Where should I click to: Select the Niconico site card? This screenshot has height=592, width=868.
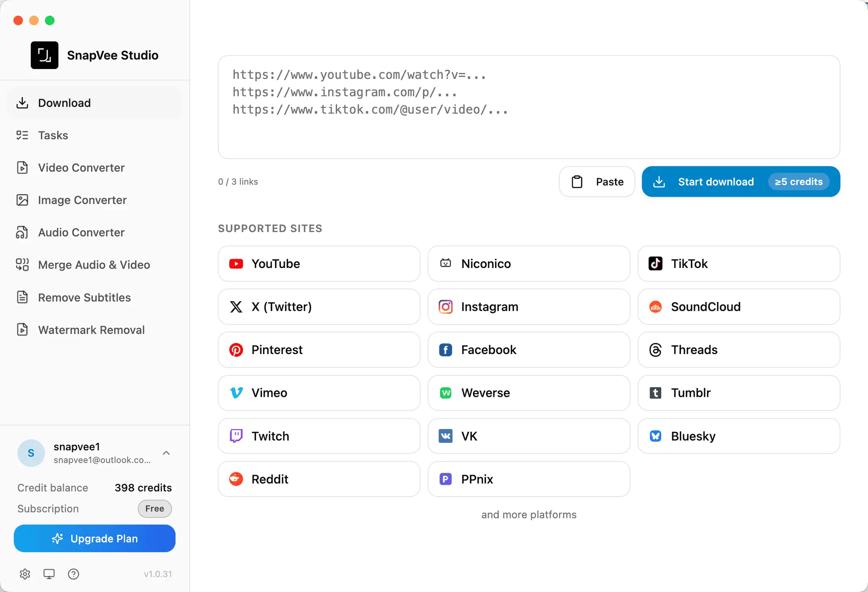529,264
